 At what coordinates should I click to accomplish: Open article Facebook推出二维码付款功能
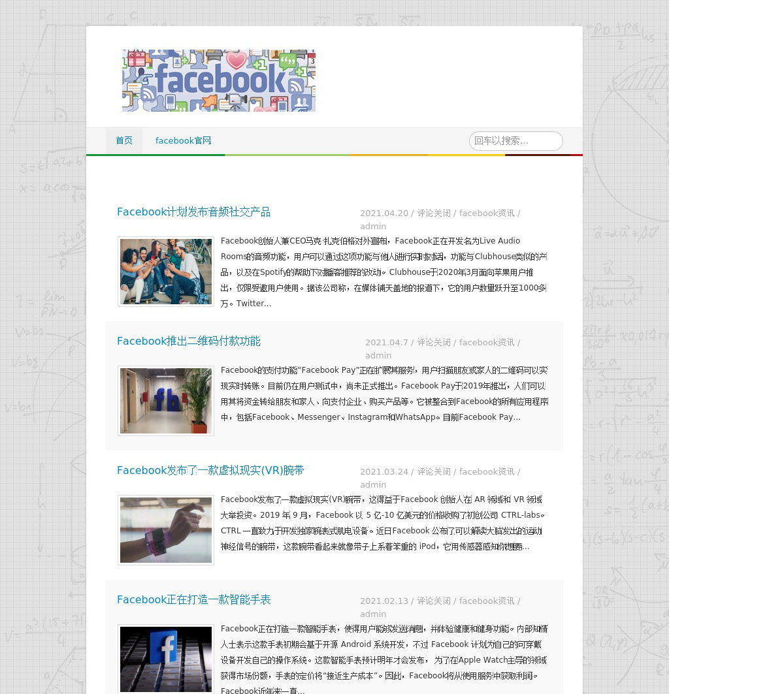coord(188,341)
